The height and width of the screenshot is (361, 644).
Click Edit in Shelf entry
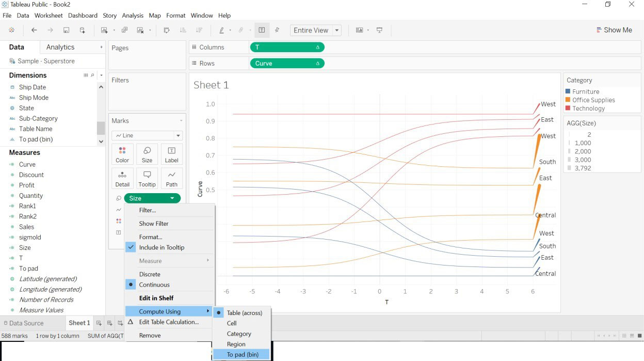click(x=156, y=298)
